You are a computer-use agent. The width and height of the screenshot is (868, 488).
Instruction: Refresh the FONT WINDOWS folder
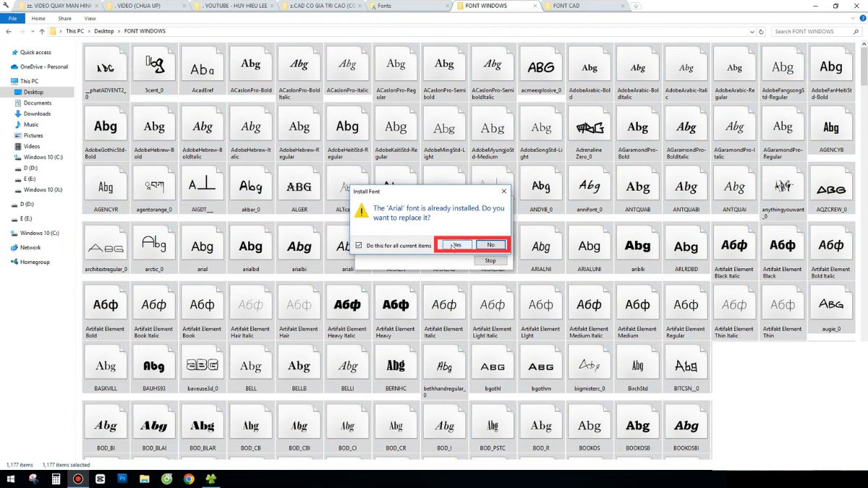pos(762,32)
